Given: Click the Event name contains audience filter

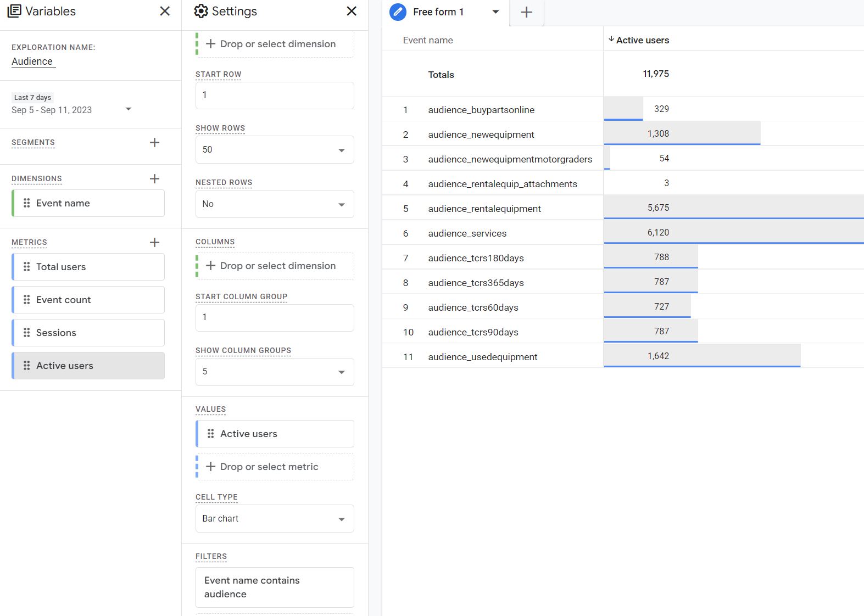Looking at the screenshot, I should point(275,587).
